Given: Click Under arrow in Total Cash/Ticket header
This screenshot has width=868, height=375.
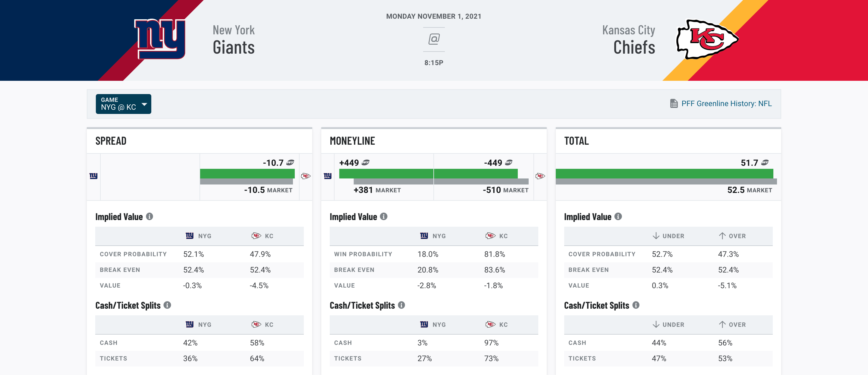Looking at the screenshot, I should click(x=656, y=324).
